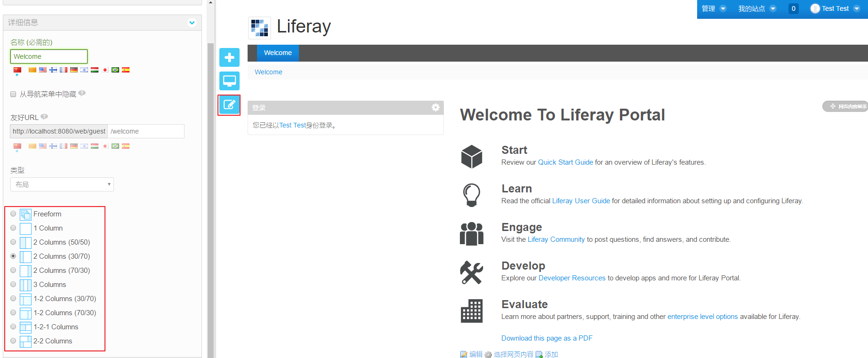
Task: Click the help icon beside 从导航菜单中隐藏
Action: tap(82, 93)
